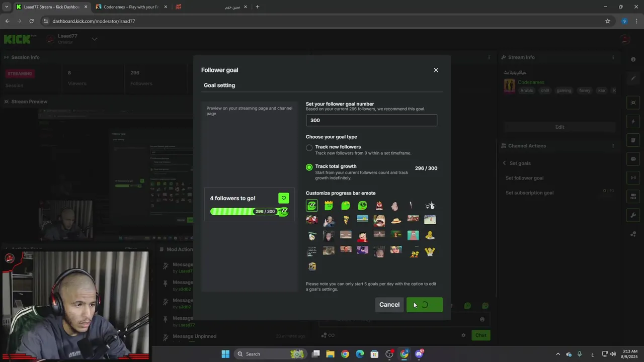Image resolution: width=644 pixels, height=362 pixels.
Task: Click Set follower goal in Channel Actions
Action: click(x=524, y=178)
